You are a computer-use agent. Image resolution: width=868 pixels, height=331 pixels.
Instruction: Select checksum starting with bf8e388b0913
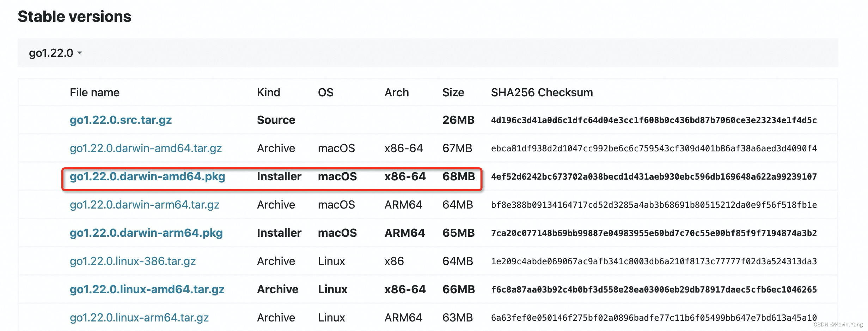click(x=654, y=205)
